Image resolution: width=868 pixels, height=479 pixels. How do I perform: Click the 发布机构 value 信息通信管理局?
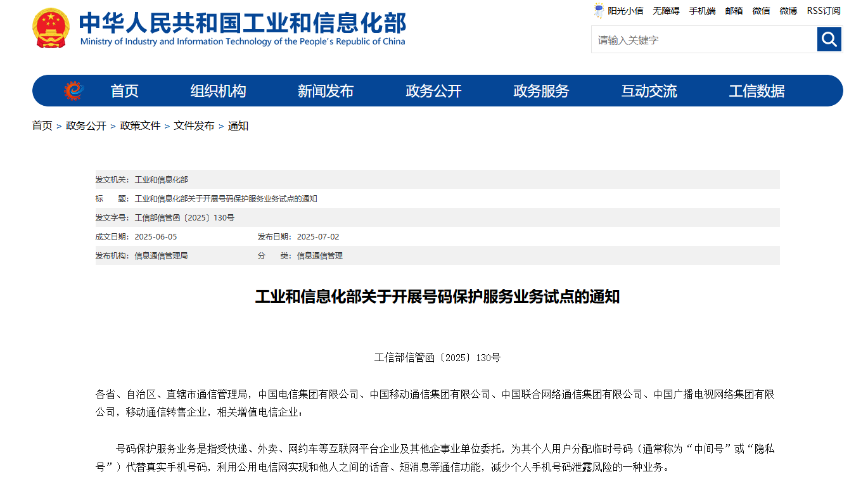162,256
